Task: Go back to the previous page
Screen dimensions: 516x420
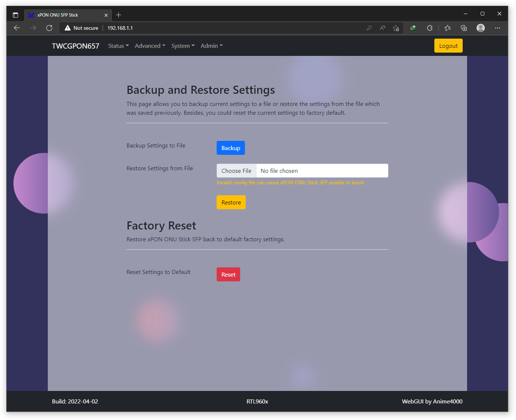Action: [17, 28]
